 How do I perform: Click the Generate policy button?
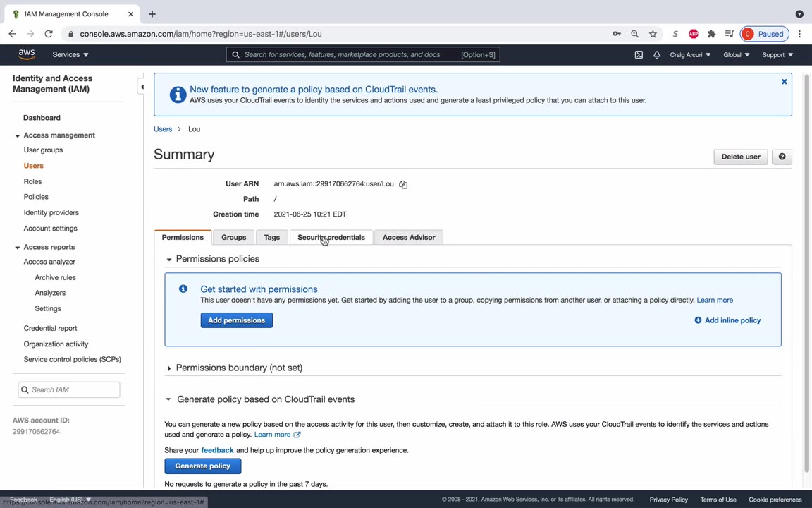coord(202,466)
